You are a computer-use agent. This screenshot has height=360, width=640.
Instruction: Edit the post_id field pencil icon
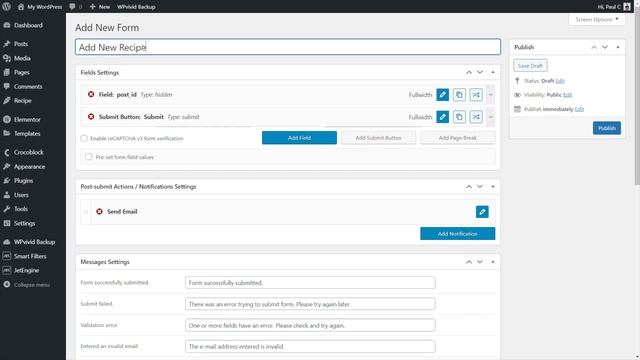point(442,95)
